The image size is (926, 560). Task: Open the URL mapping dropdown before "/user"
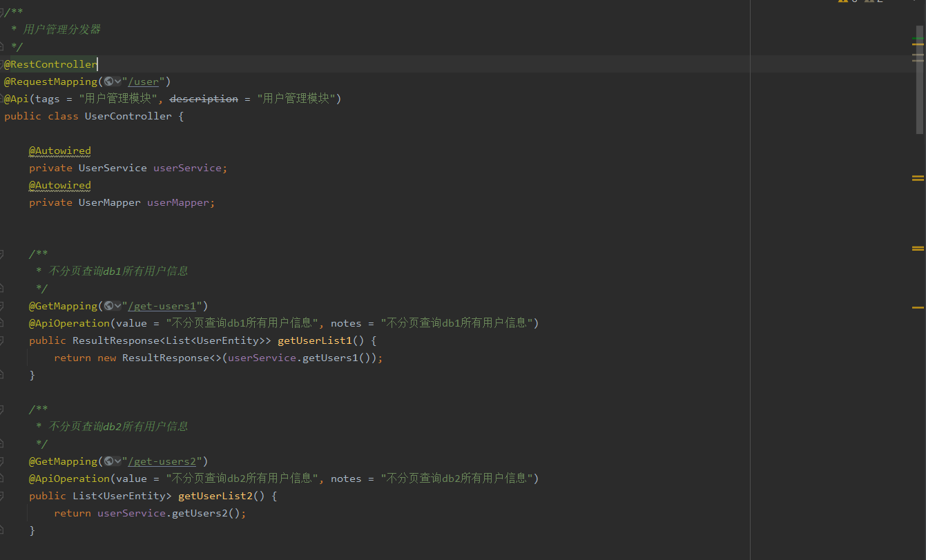tap(113, 81)
